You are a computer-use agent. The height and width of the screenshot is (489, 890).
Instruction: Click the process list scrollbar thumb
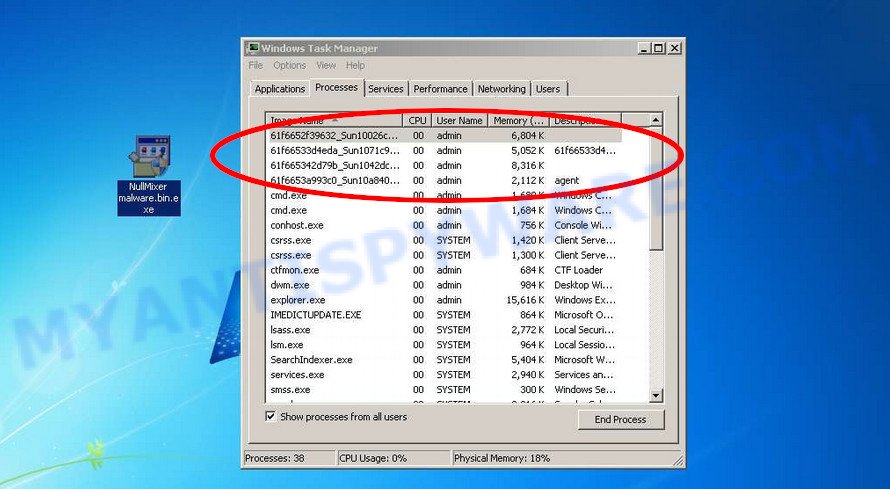656,188
